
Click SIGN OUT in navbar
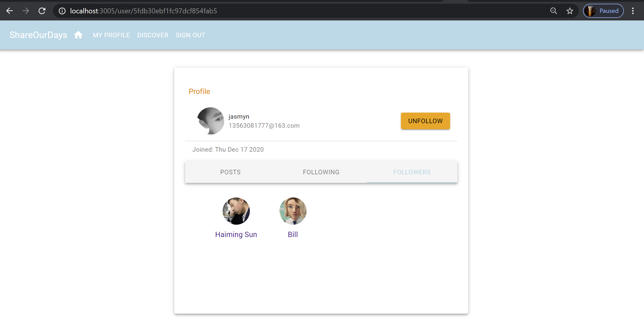(190, 35)
